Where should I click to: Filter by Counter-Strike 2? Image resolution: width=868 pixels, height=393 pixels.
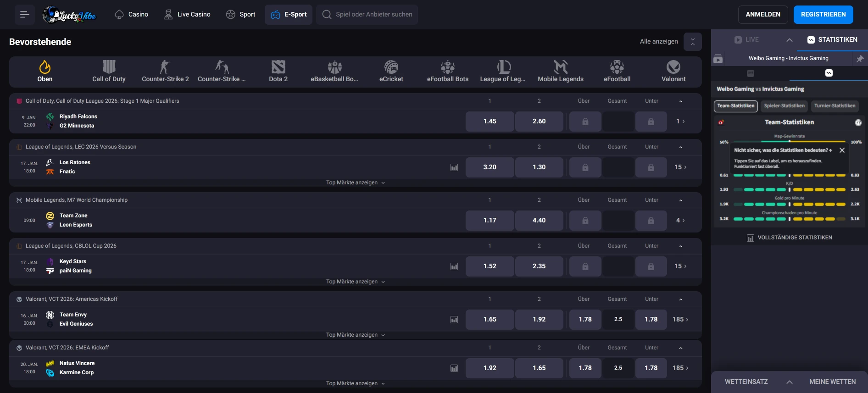(165, 72)
